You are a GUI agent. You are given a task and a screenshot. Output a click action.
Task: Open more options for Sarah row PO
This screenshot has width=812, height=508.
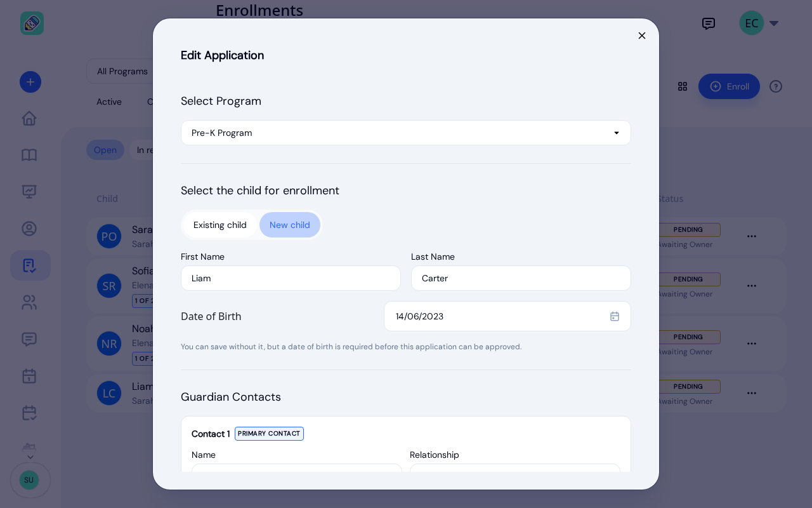click(x=752, y=236)
